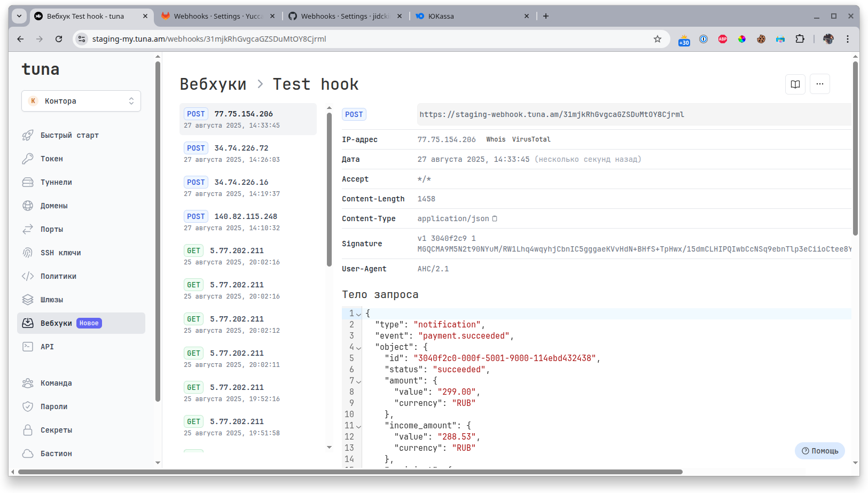Collapse the "income_amount" fold on line 11
The width and height of the screenshot is (868, 493).
pos(359,426)
